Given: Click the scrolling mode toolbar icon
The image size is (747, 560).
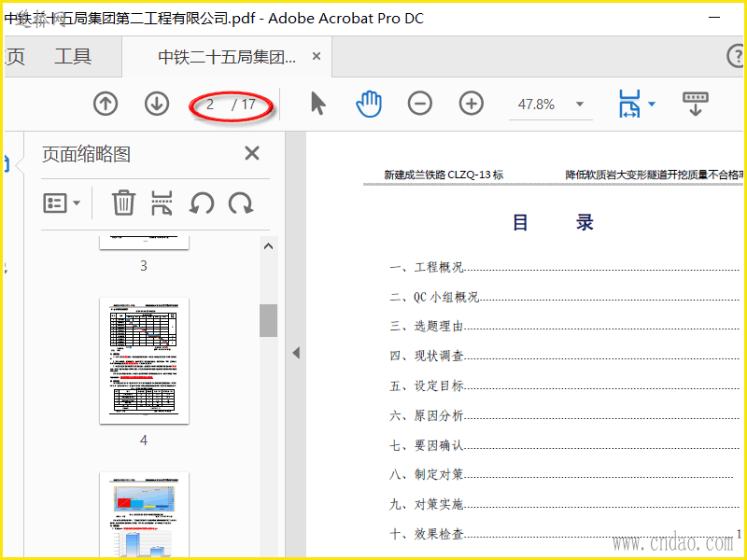Looking at the screenshot, I should (695, 104).
